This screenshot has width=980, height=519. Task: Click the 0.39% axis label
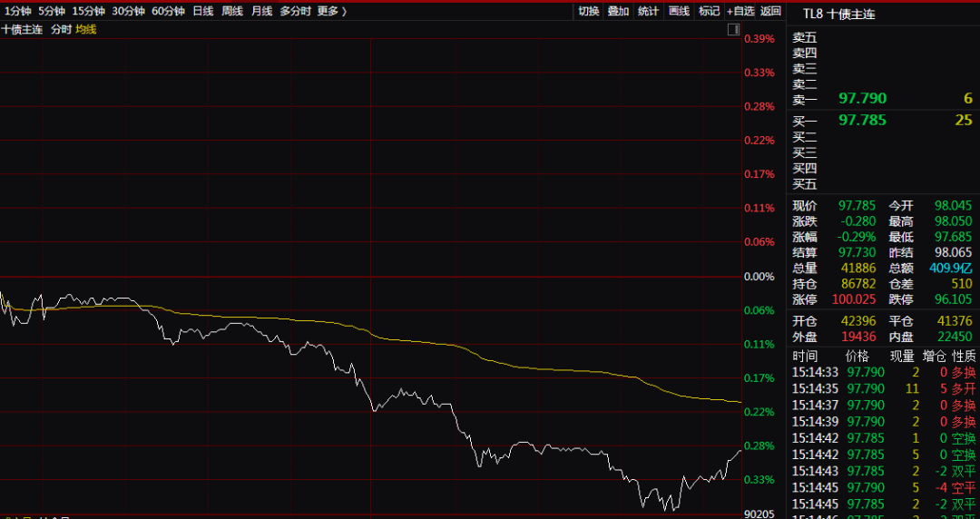pos(759,39)
